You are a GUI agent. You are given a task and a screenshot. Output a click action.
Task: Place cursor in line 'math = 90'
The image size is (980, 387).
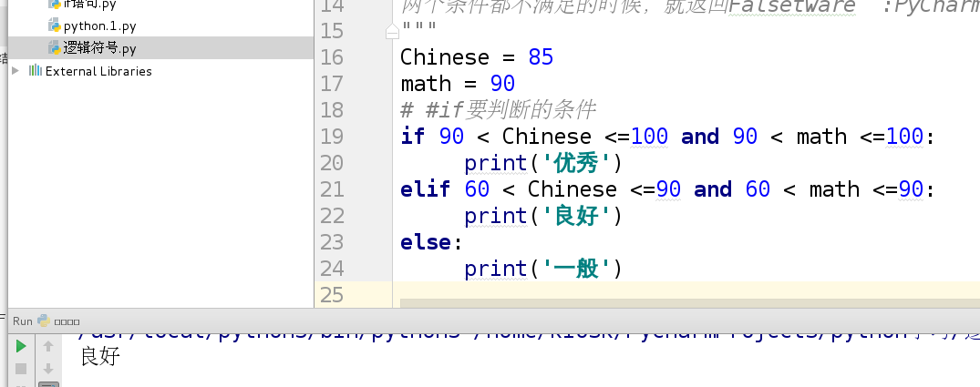[458, 84]
